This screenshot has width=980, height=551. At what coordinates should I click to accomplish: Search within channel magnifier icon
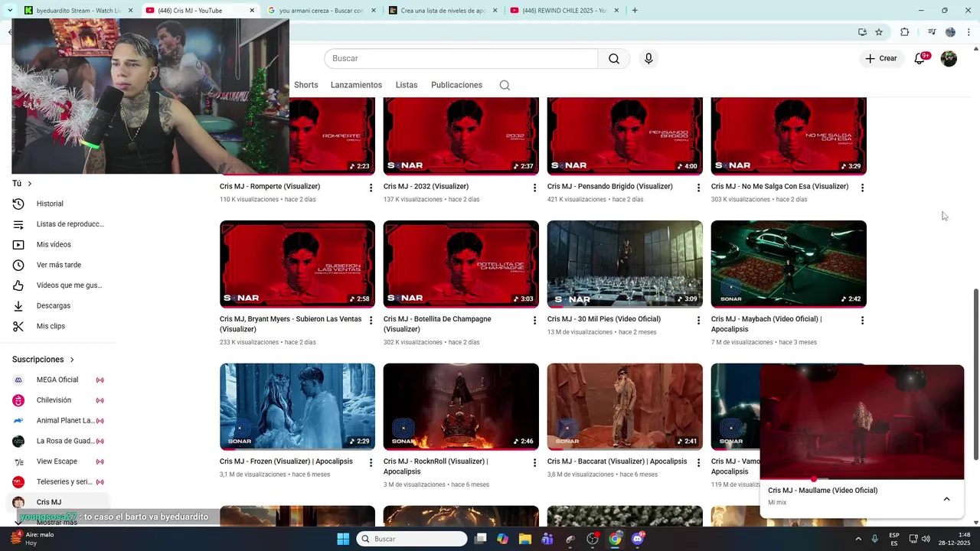pyautogui.click(x=505, y=85)
